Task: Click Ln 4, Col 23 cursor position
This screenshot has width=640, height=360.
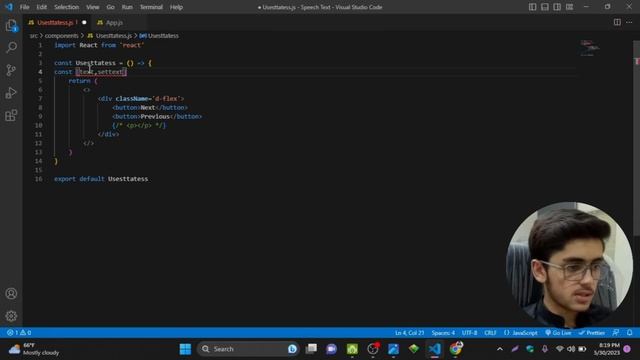Action: (x=409, y=333)
